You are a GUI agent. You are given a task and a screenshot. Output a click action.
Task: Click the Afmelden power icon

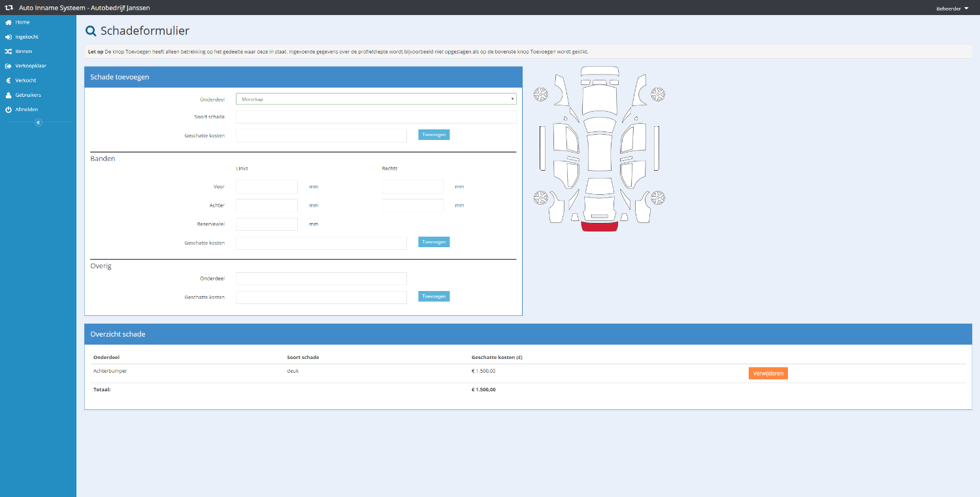(x=8, y=110)
